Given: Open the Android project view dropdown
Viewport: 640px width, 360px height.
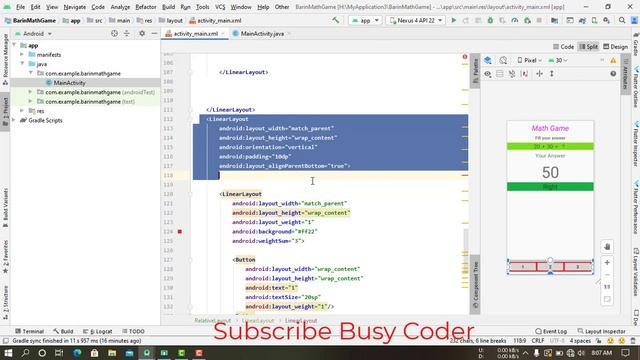Looking at the screenshot, I should [33, 33].
